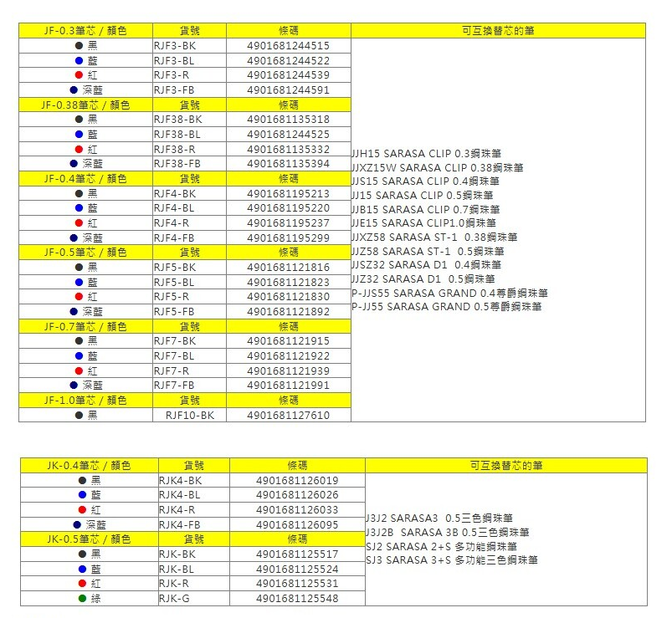Click P-JJS55 SARASA GRAND 0.4 line
The image size is (672, 618).
pyautogui.click(x=450, y=294)
